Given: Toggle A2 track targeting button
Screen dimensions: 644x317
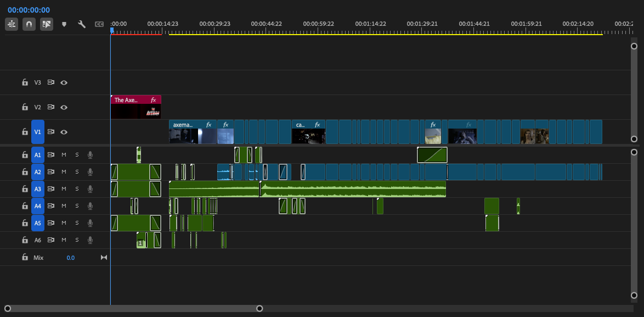Looking at the screenshot, I should pos(38,172).
